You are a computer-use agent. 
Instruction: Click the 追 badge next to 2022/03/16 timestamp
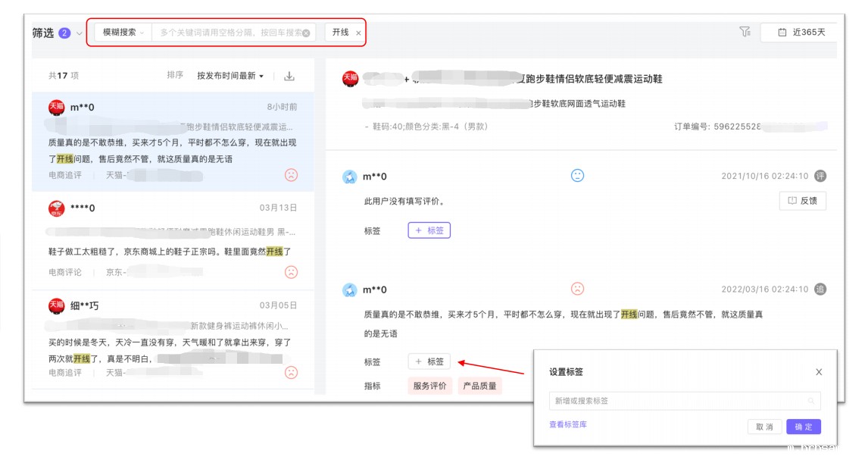click(820, 289)
